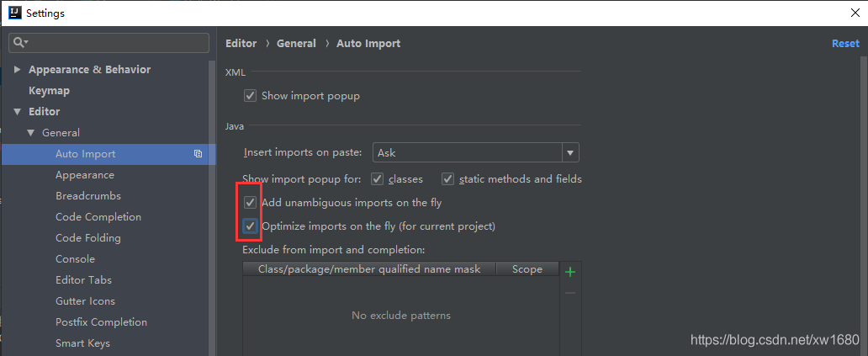
Task: Click the Editor label in tree
Action: pyautogui.click(x=45, y=112)
